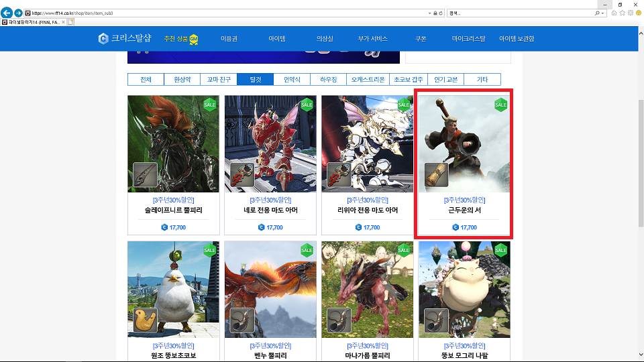
Task: Select the 오케스트리온 category tab
Action: [368, 79]
